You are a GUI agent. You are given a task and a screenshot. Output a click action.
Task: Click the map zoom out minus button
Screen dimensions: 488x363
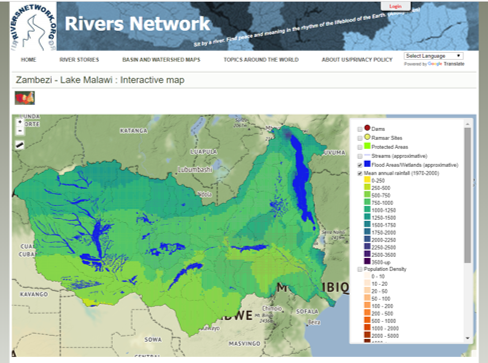(x=20, y=131)
